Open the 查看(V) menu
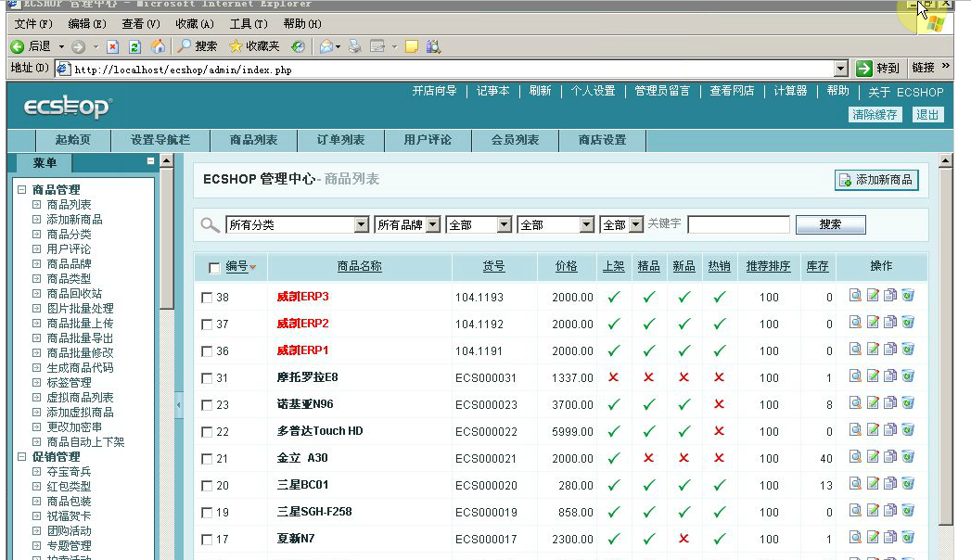971x560 pixels. click(141, 23)
